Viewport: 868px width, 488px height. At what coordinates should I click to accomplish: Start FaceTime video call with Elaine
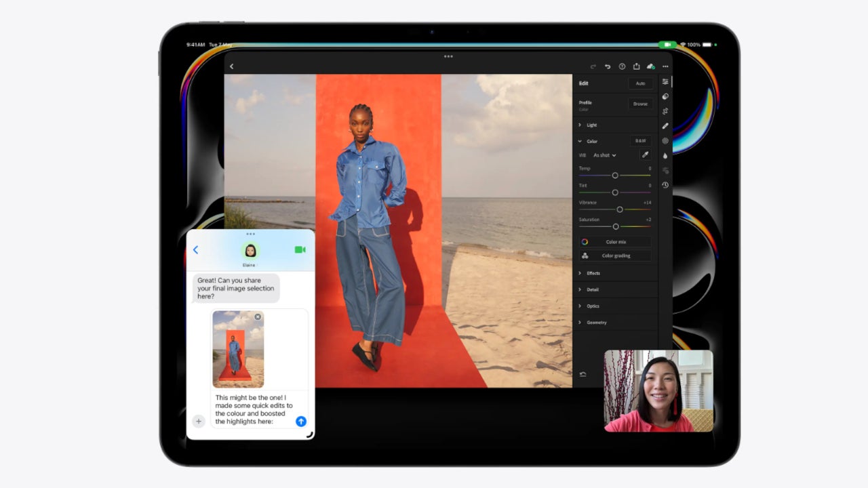[300, 250]
